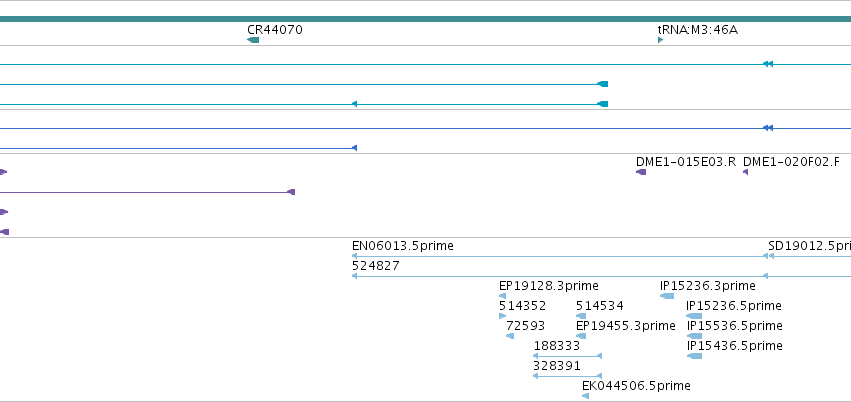Viewport: 851px width, 402px height.
Task: Select the EK044506.5prime feature glyph
Action: 585,396
